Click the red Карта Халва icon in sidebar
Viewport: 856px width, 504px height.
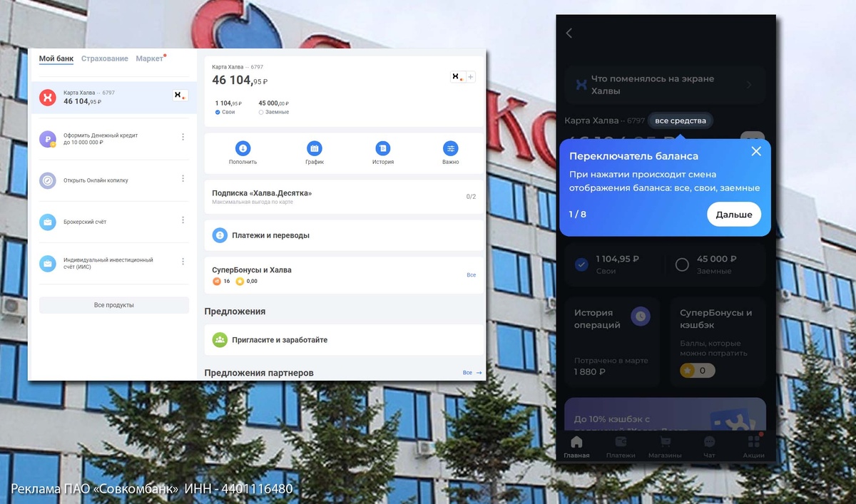[x=48, y=98]
